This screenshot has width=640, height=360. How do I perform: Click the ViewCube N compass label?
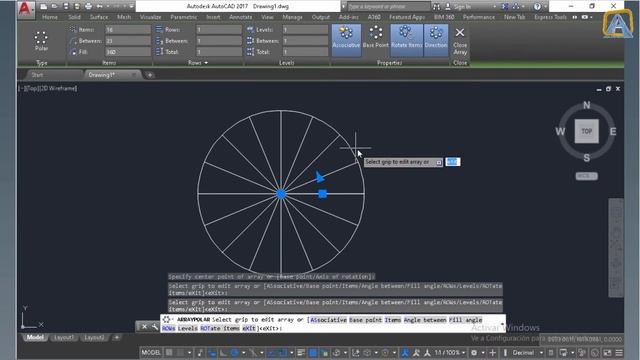(x=587, y=105)
